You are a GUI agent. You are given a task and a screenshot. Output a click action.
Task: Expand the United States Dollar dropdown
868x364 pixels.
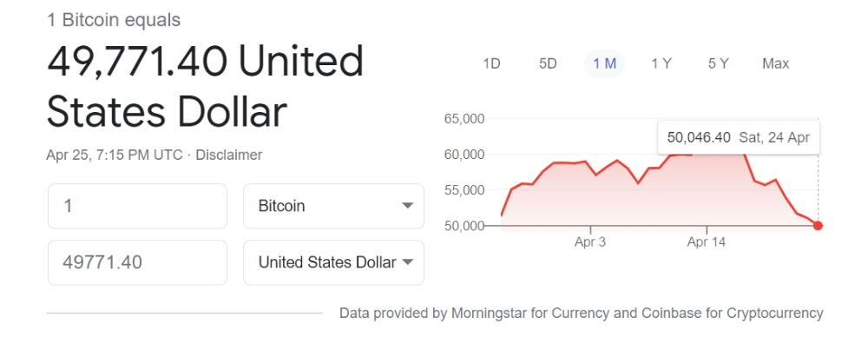point(333,262)
